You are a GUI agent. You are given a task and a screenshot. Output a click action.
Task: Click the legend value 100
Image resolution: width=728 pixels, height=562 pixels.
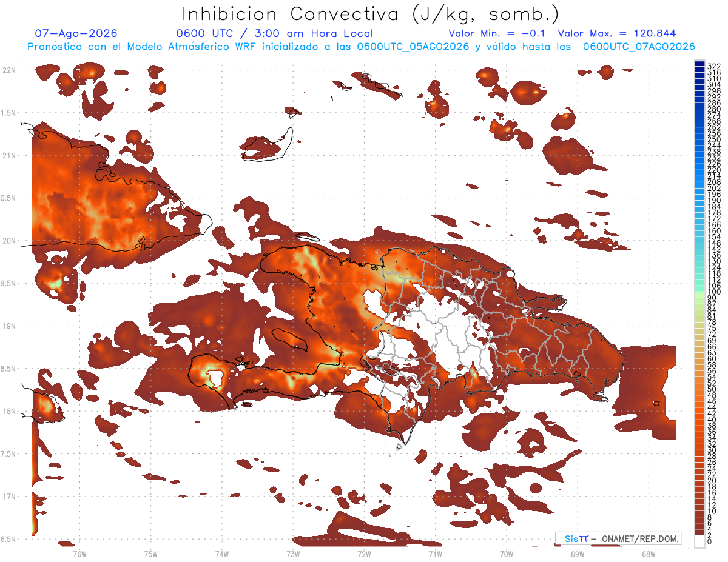tap(713, 292)
